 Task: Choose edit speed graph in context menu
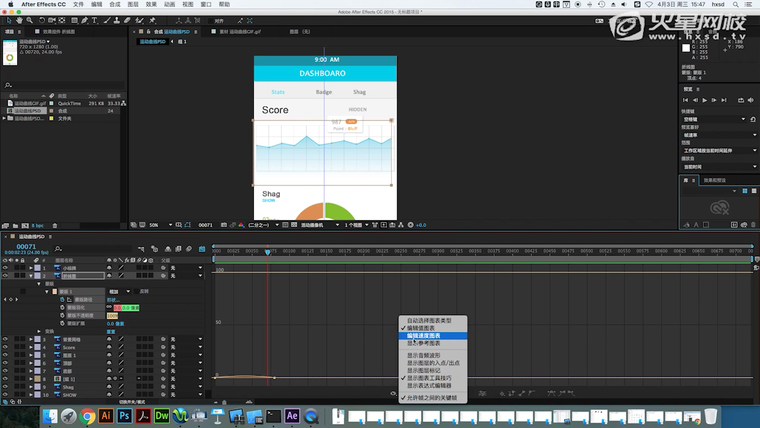pos(424,335)
